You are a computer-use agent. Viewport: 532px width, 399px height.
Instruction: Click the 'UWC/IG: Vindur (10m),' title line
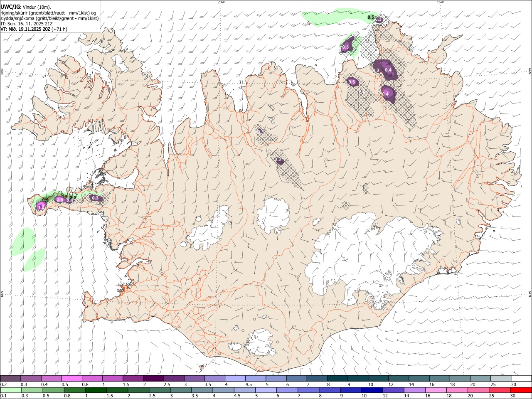(26, 7)
